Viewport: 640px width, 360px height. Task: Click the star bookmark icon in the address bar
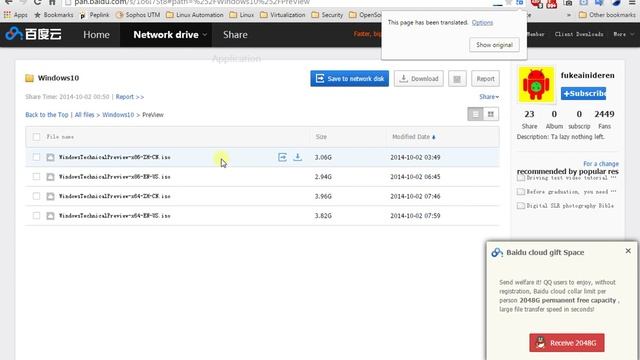(x=509, y=2)
